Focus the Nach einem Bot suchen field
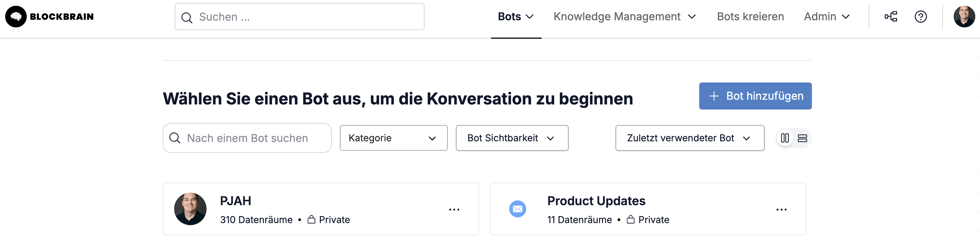The height and width of the screenshot is (240, 980). pyautogui.click(x=247, y=138)
